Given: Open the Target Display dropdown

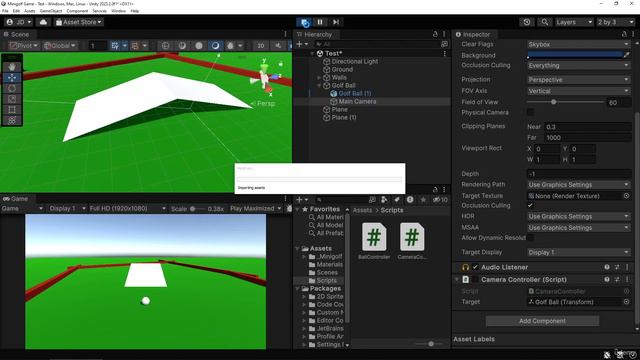Looking at the screenshot, I should (578, 252).
